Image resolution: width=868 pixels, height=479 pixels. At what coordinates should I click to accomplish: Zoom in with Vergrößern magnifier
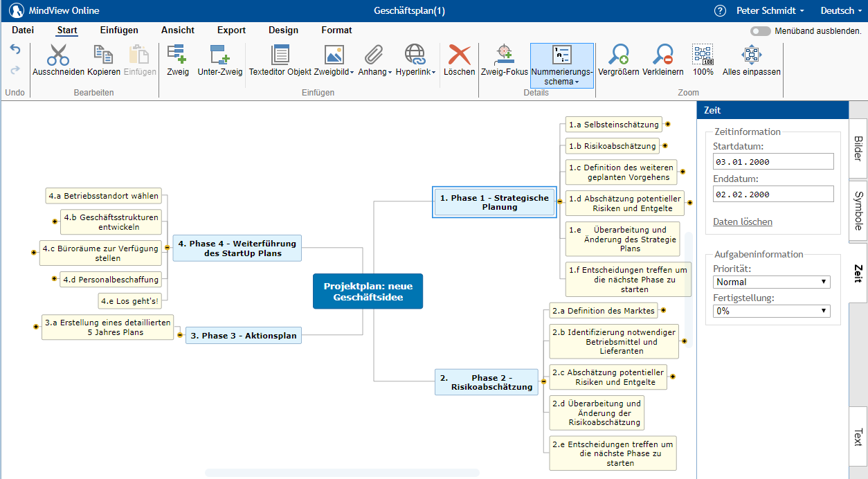click(618, 55)
